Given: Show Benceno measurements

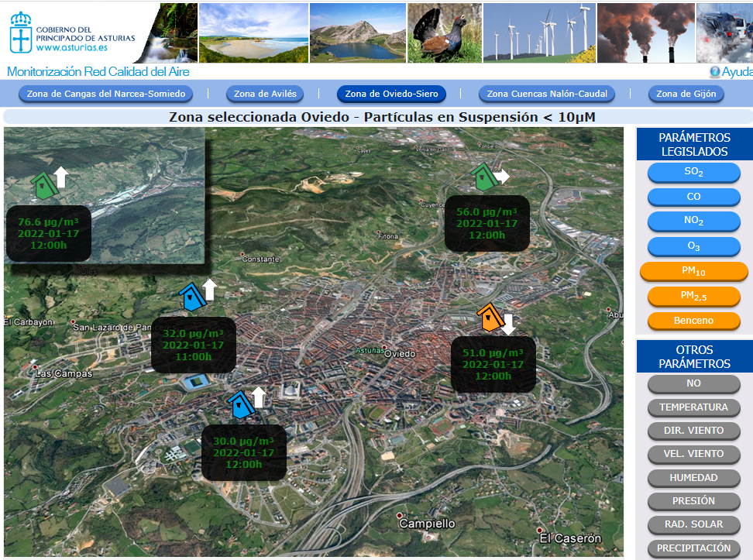Looking at the screenshot, I should pyautogui.click(x=693, y=320).
